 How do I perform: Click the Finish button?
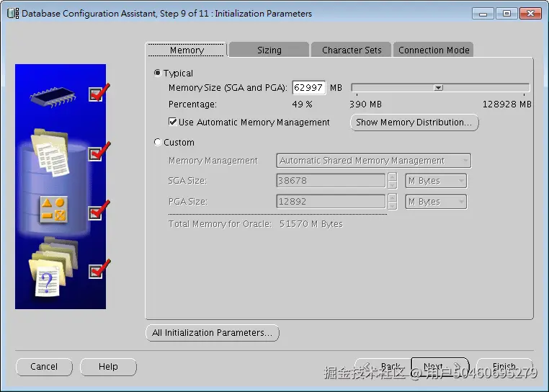[x=504, y=367]
